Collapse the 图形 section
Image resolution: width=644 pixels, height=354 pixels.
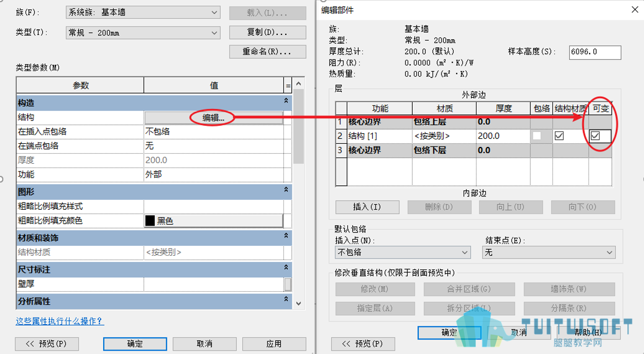tap(286, 190)
